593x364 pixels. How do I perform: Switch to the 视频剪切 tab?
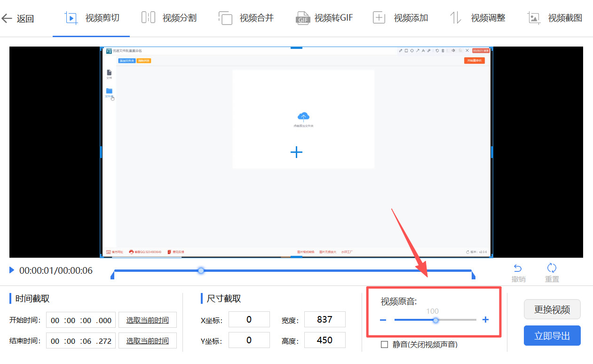pyautogui.click(x=92, y=18)
